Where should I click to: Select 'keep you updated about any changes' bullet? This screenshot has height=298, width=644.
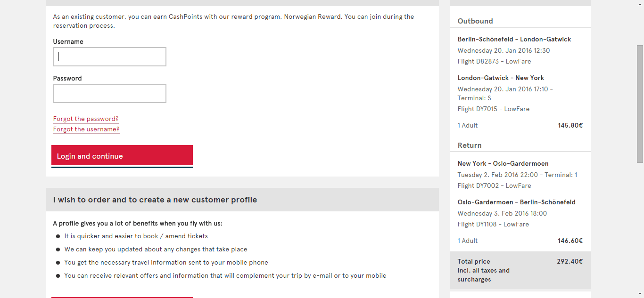tap(156, 250)
